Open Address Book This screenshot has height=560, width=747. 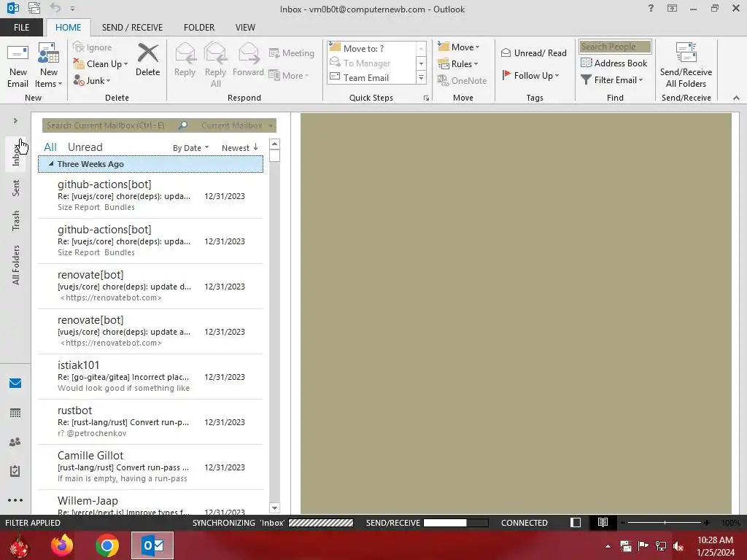pos(614,63)
